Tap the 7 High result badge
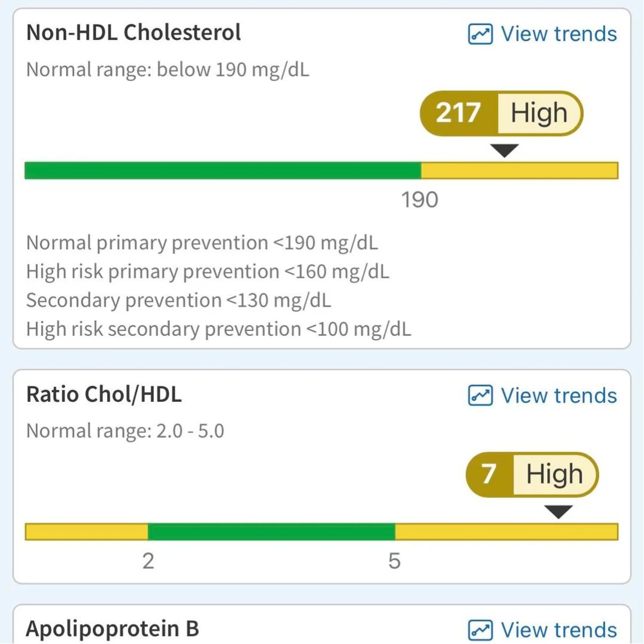The width and height of the screenshot is (644, 644). (532, 475)
